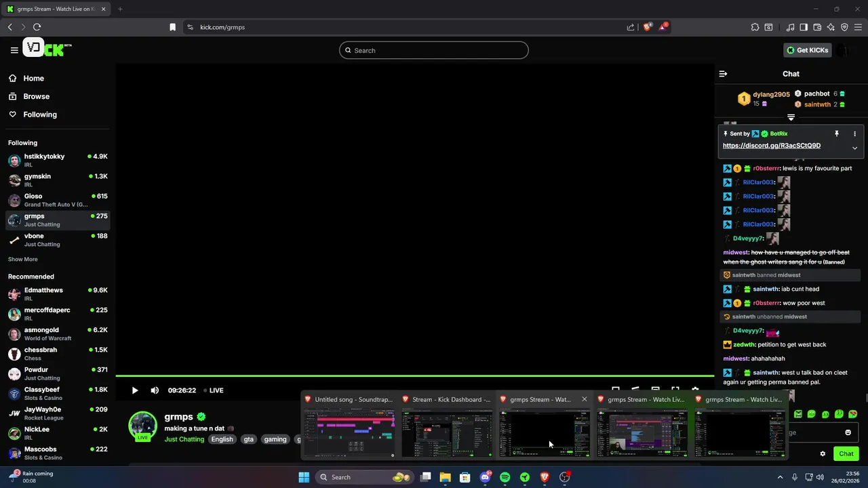The image size is (868, 488).
Task: Click the gaming tag
Action: 275,439
